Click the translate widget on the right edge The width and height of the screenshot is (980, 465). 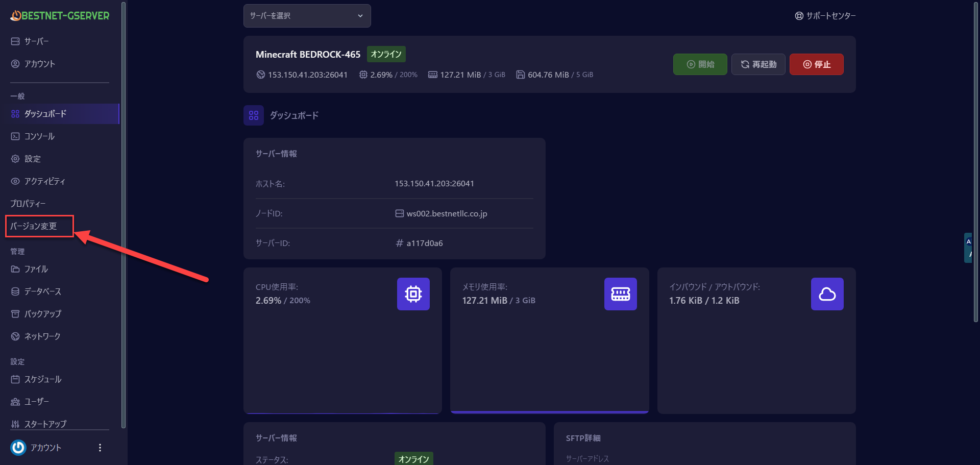coord(968,248)
